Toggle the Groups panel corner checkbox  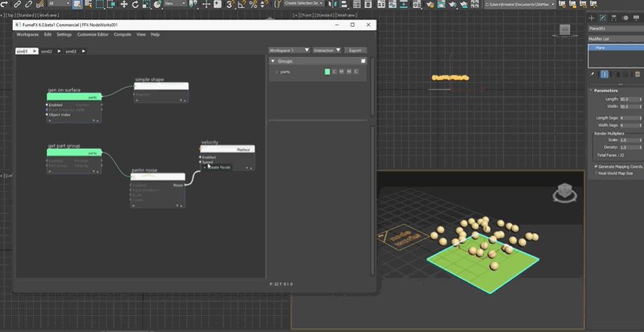point(363,61)
